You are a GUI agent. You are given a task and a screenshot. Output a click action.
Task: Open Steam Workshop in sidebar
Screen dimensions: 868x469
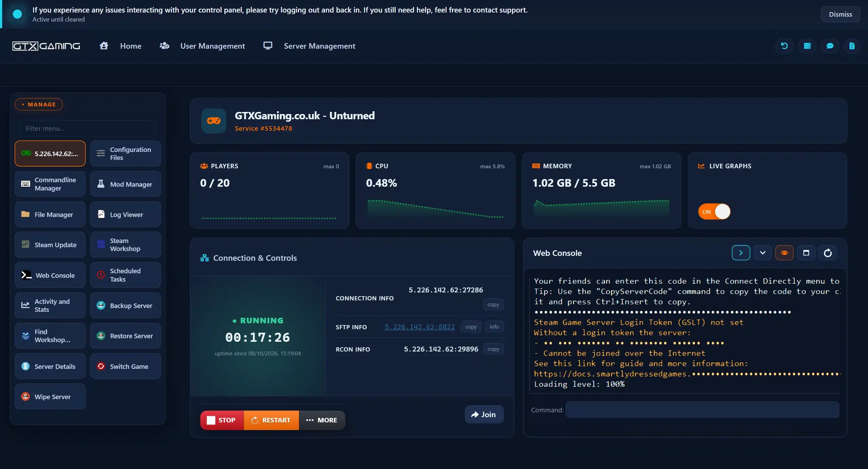click(126, 244)
